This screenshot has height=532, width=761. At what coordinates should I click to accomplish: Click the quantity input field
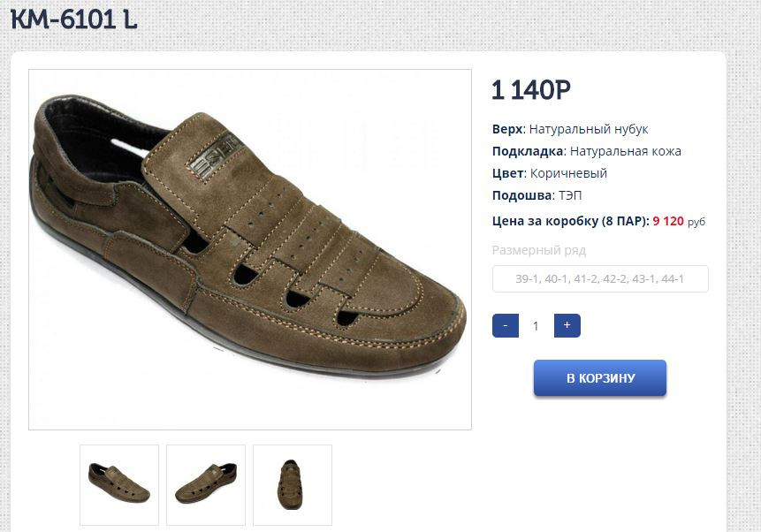536,326
